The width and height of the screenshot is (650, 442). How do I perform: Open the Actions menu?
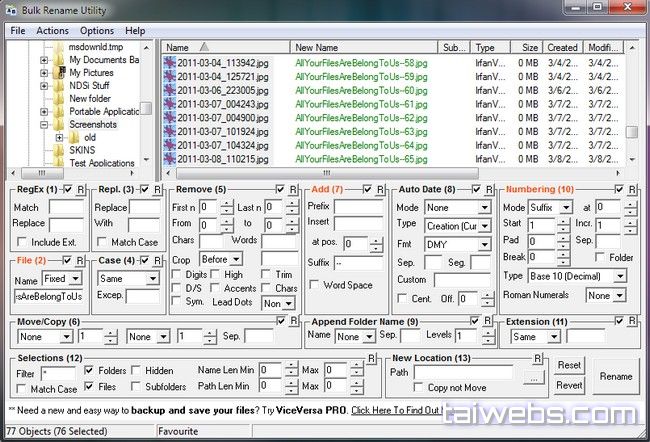click(x=52, y=31)
